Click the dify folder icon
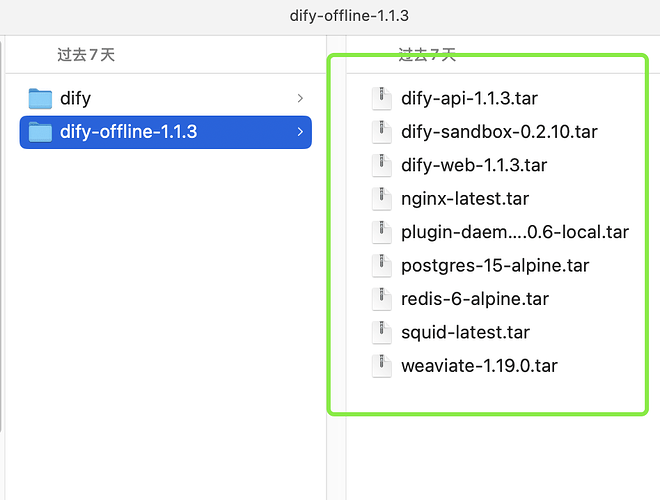 click(40, 98)
